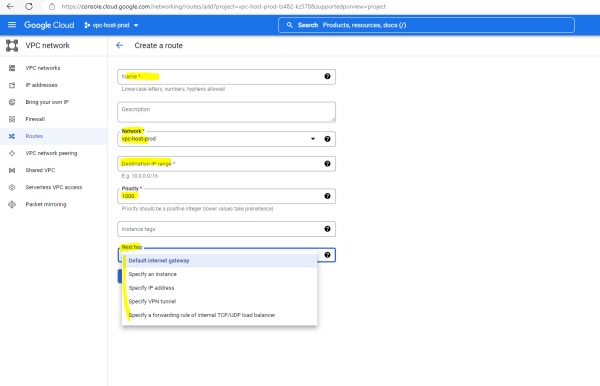This screenshot has width=600, height=386.
Task: Click the Serverless VPC access icon
Action: [x=12, y=187]
